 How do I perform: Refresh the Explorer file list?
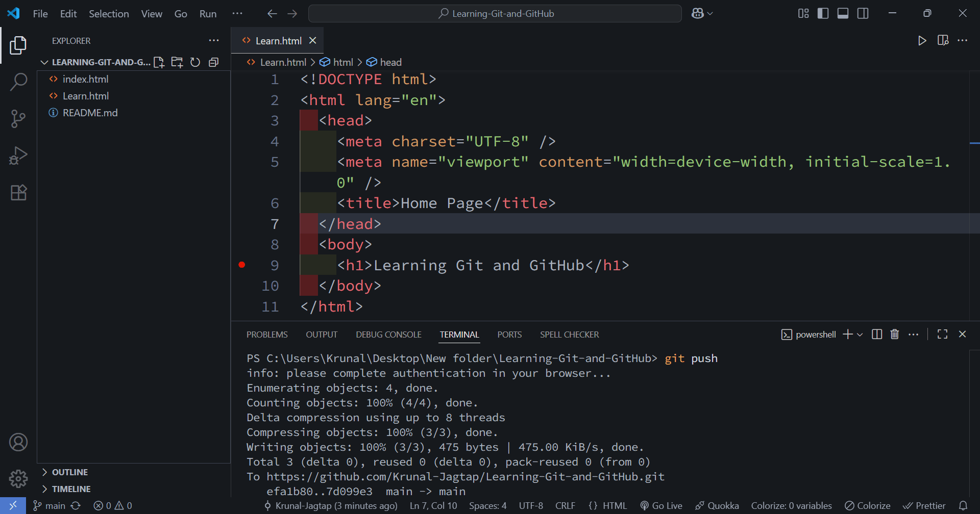pyautogui.click(x=195, y=62)
